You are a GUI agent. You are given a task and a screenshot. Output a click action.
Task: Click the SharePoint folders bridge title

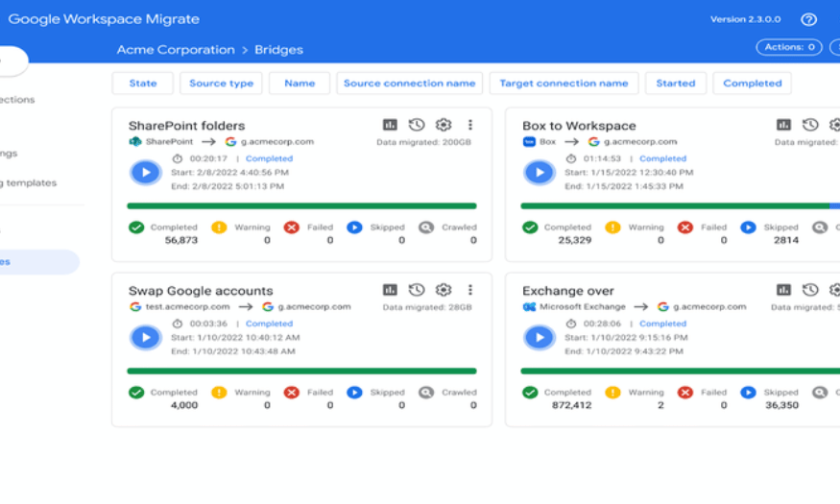click(186, 126)
